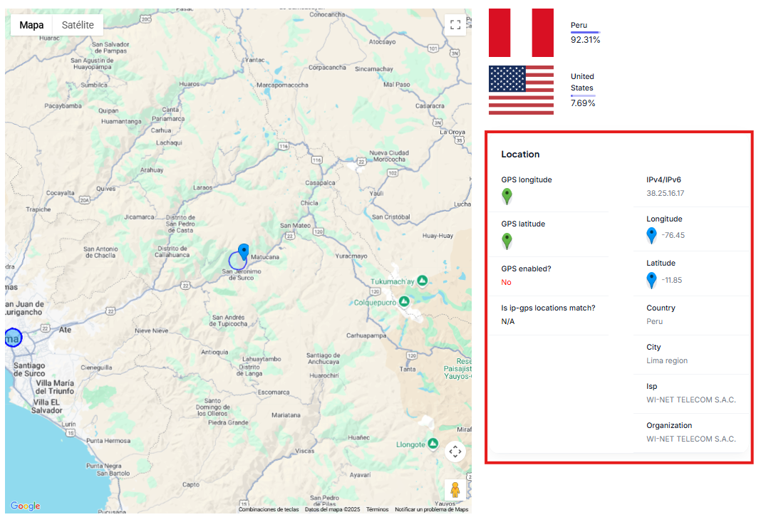
Task: Click San Jeronimo de Surco map label
Action: tap(242, 274)
